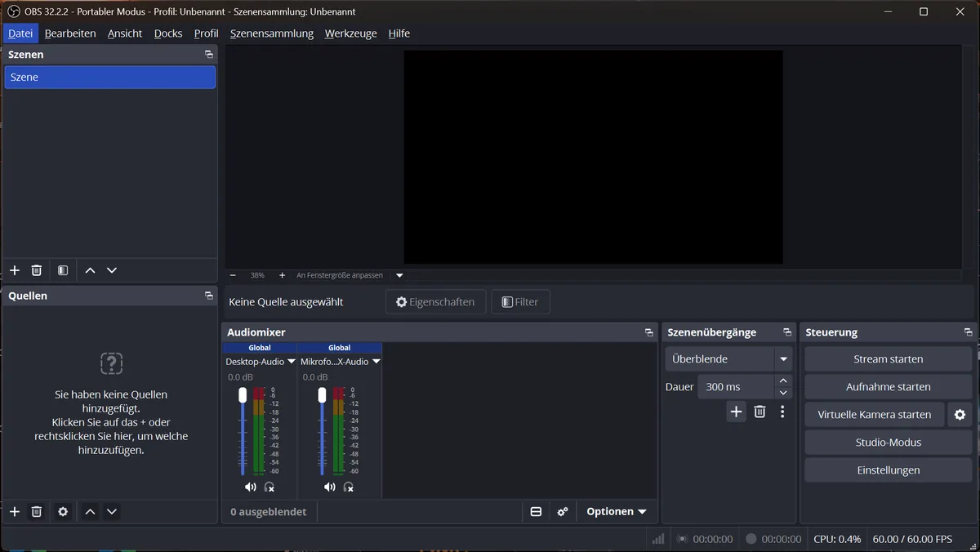Move the scene down in Szenen panel

pos(112,270)
